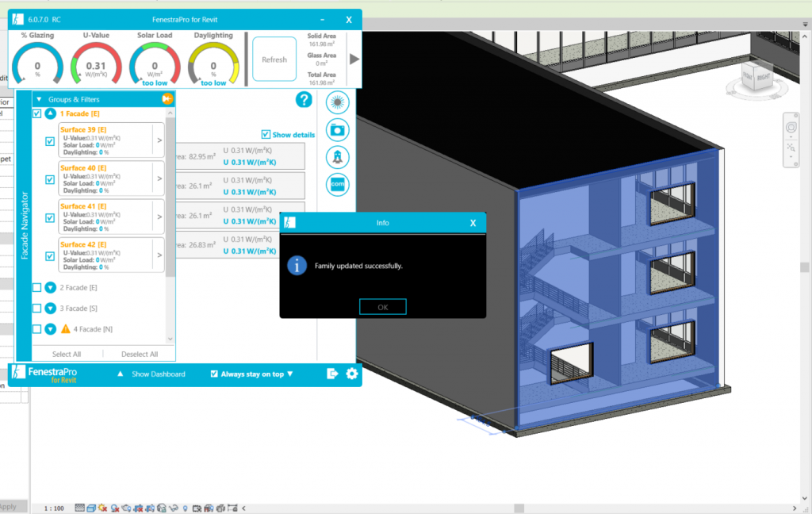Click the Show Dashboard label

tap(159, 374)
